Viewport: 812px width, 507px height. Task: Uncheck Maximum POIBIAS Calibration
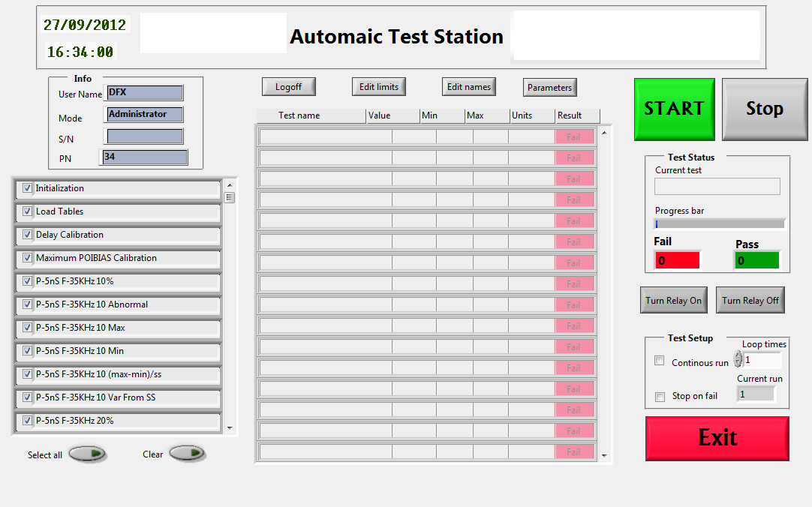(28, 258)
